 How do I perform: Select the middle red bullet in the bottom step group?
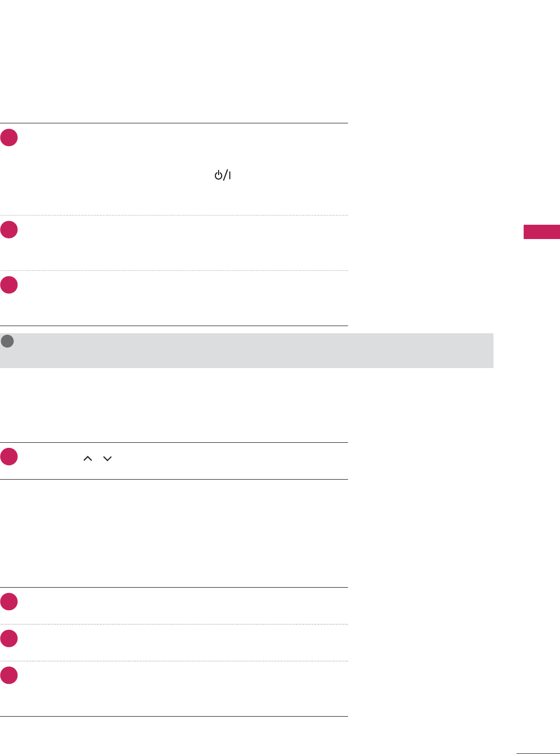tap(9, 639)
